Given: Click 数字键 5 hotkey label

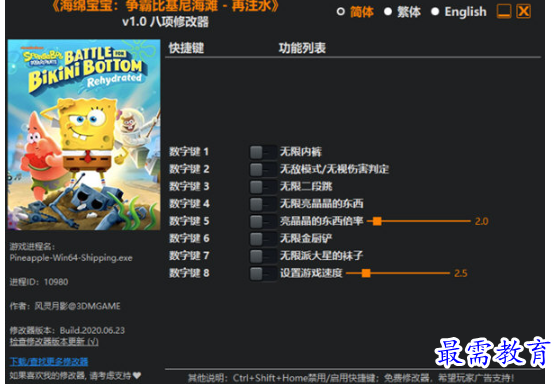Looking at the screenshot, I should (189, 221).
